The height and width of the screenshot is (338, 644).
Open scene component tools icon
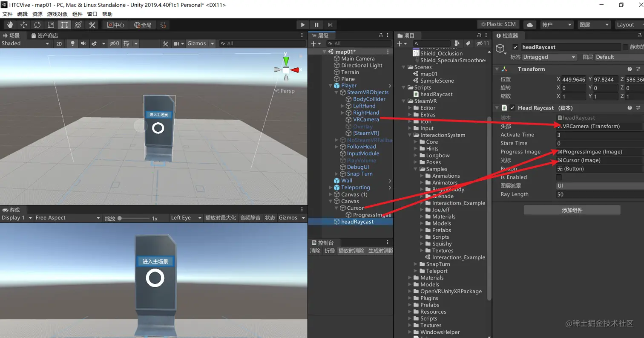point(166,43)
